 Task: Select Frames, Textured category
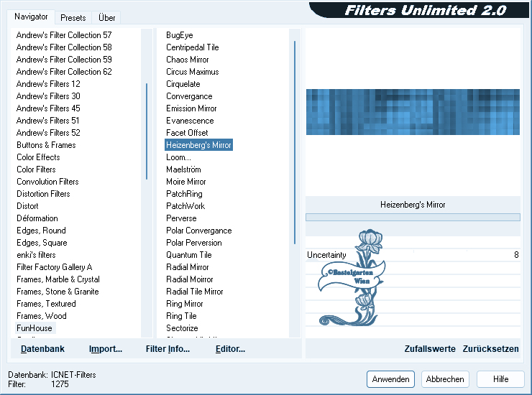pos(46,304)
